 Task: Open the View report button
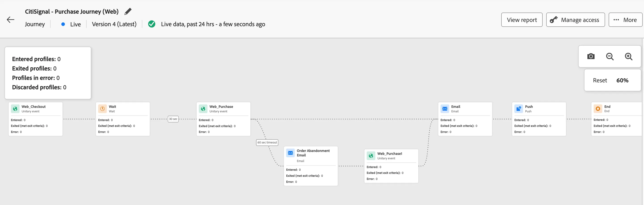(x=522, y=20)
